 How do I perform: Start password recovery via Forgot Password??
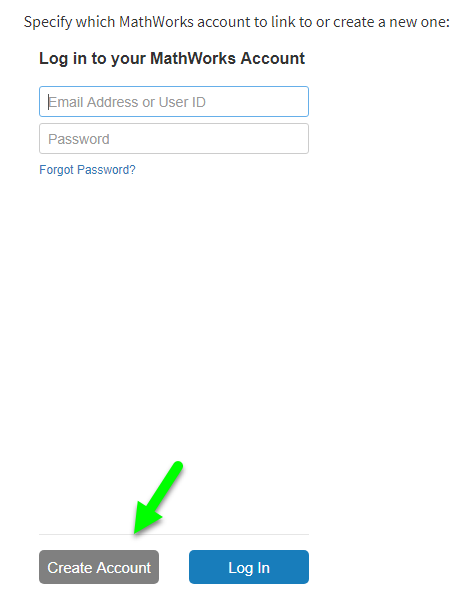coord(87,170)
